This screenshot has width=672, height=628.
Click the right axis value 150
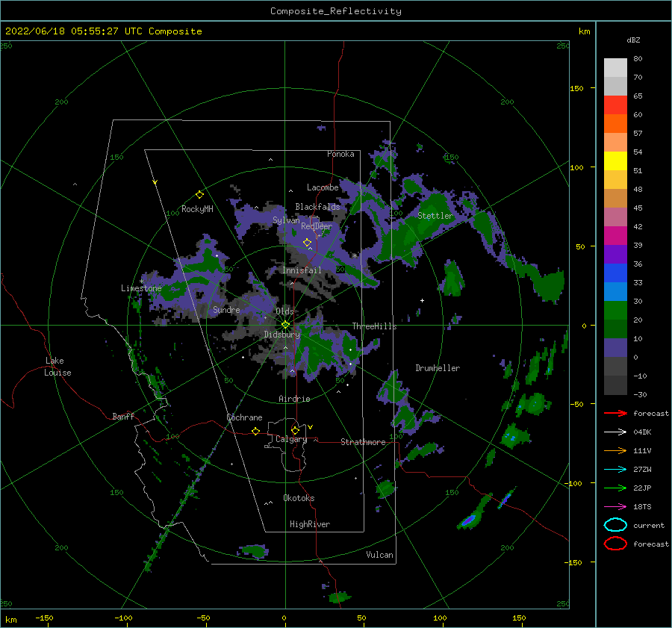[576, 88]
